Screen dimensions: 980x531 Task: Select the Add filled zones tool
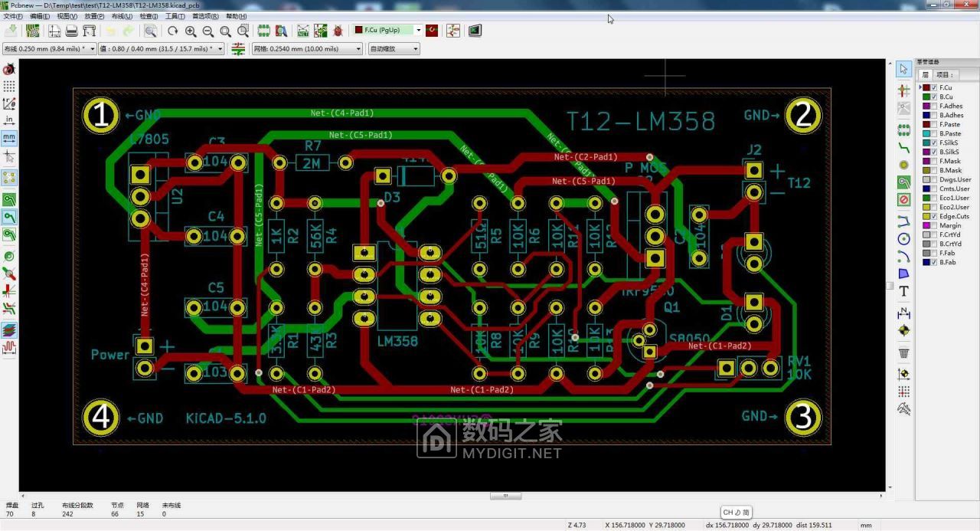pyautogui.click(x=903, y=182)
